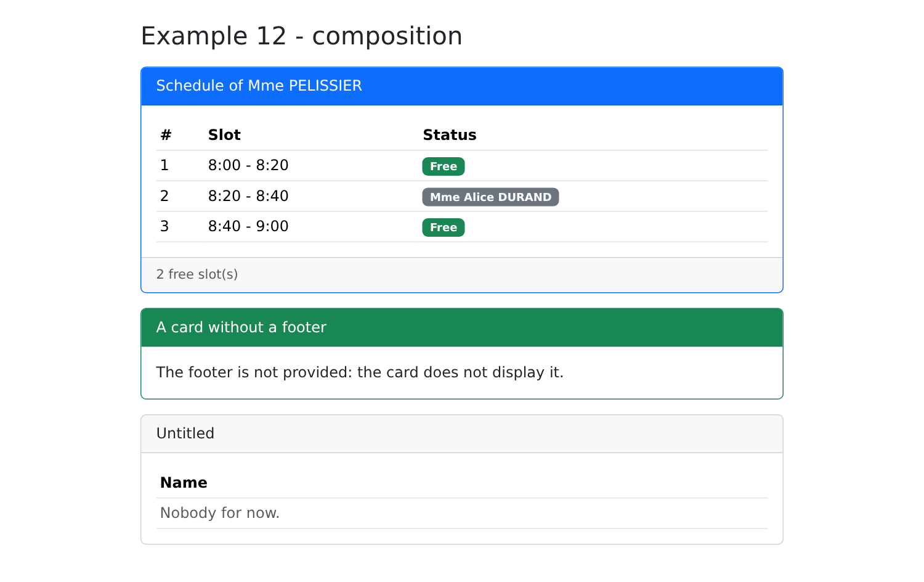Screen dimensions: 924x582
Task: Click the Free badge for 8:40 - 9:00
Action: (444, 227)
